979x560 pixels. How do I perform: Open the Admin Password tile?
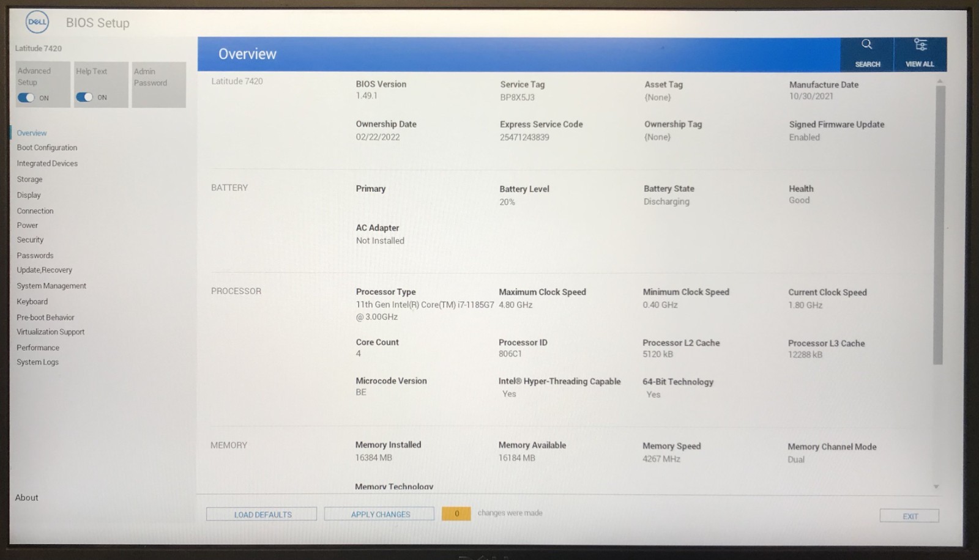[x=158, y=84]
